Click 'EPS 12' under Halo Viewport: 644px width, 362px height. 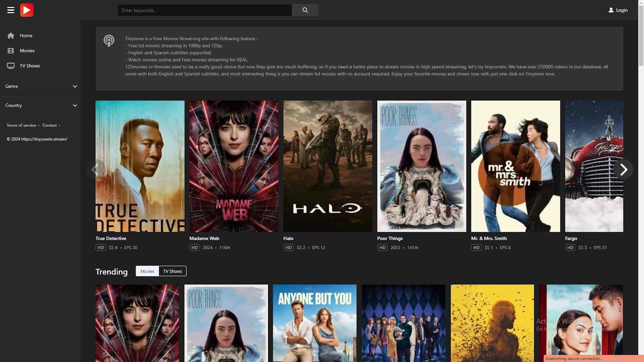click(x=318, y=247)
